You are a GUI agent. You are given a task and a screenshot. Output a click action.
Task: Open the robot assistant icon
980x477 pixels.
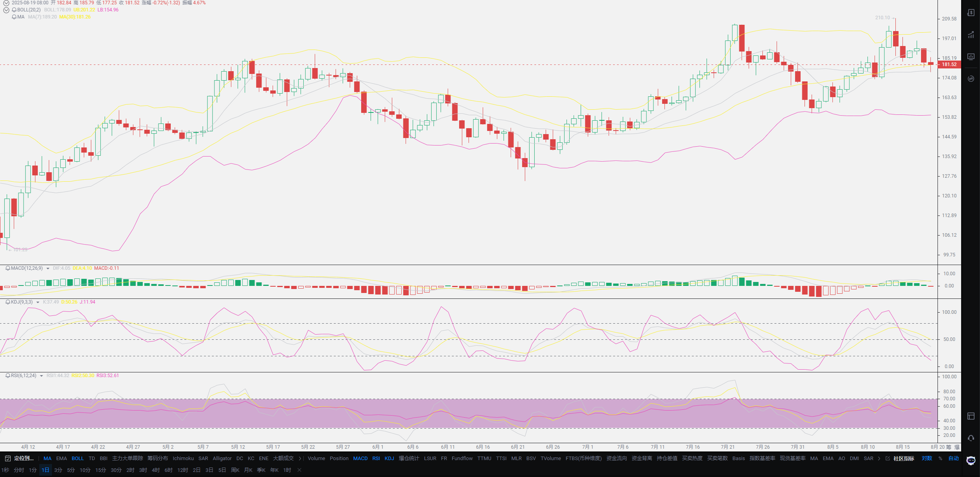971,460
